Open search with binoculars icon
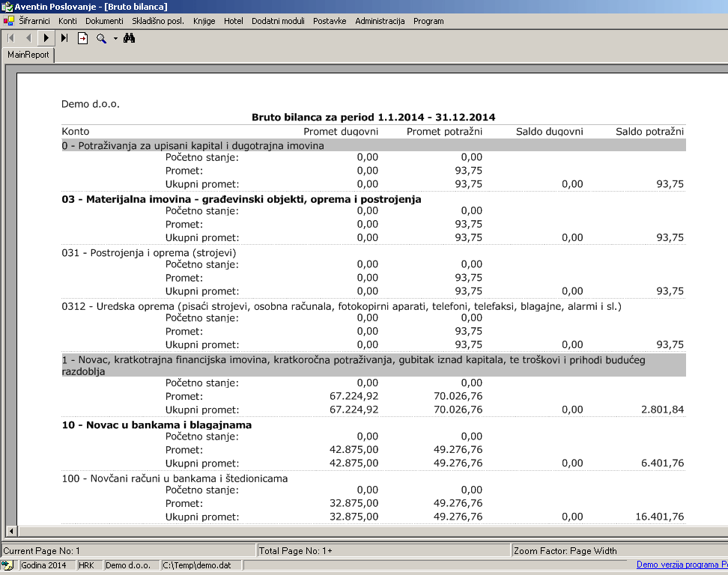 tap(129, 37)
